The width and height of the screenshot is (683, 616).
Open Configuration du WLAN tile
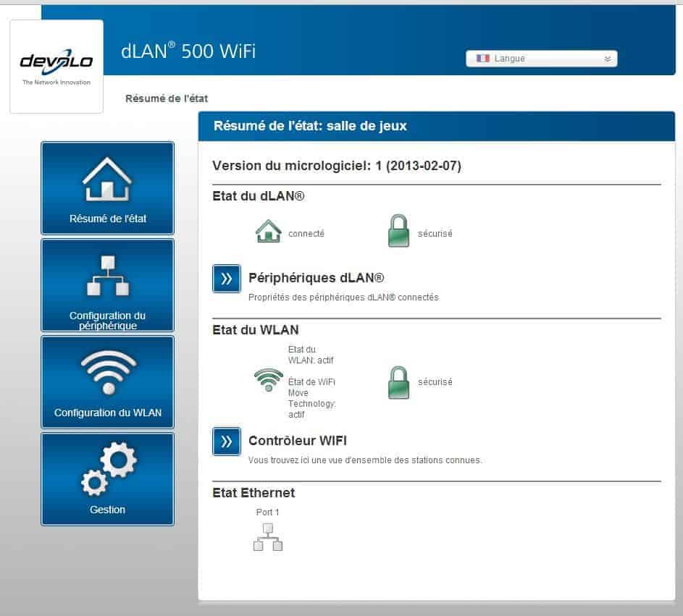click(x=107, y=382)
